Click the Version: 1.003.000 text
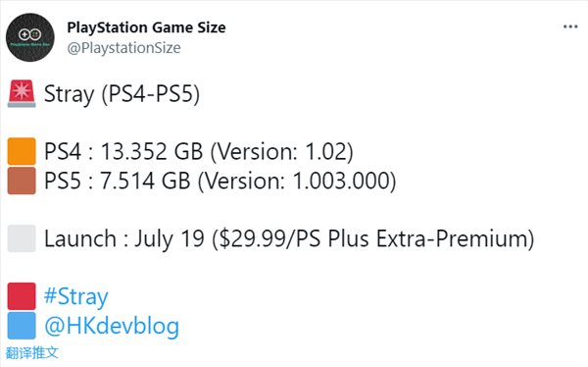The height and width of the screenshot is (367, 588). (298, 182)
